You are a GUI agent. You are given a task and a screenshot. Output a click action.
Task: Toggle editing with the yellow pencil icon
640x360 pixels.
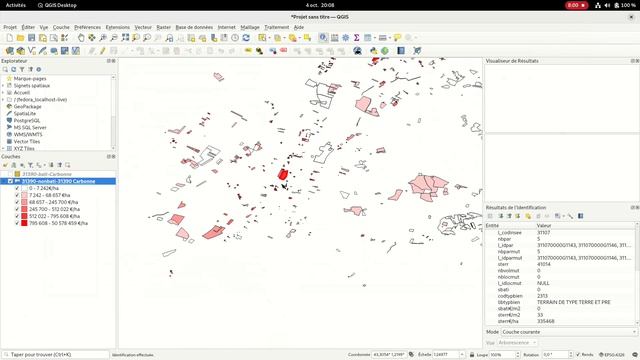point(102,51)
